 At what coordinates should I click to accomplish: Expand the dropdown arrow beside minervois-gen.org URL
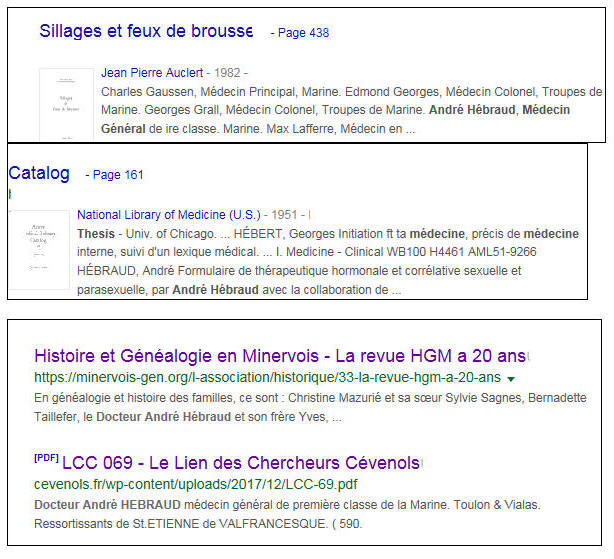point(512,379)
